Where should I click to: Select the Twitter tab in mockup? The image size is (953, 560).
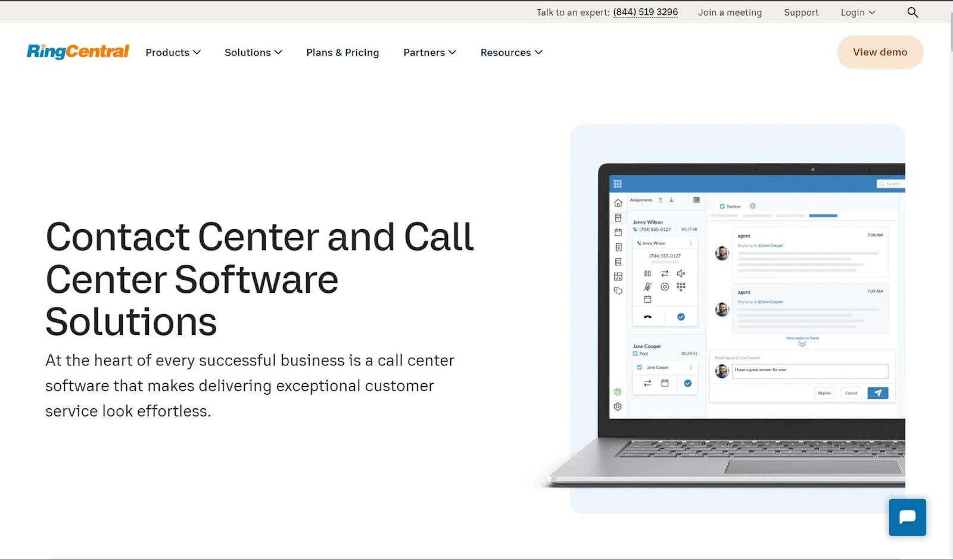click(x=730, y=207)
